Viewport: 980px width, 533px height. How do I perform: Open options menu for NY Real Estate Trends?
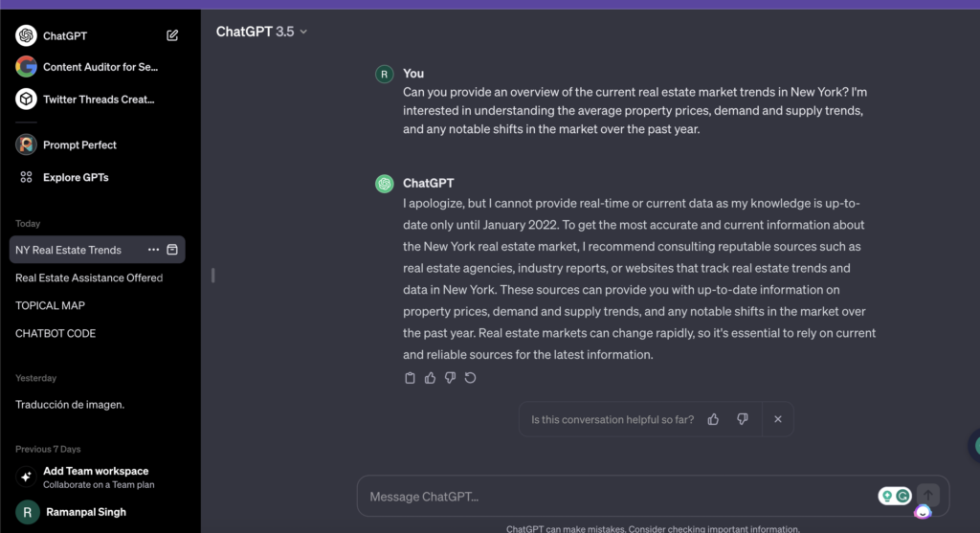tap(153, 250)
